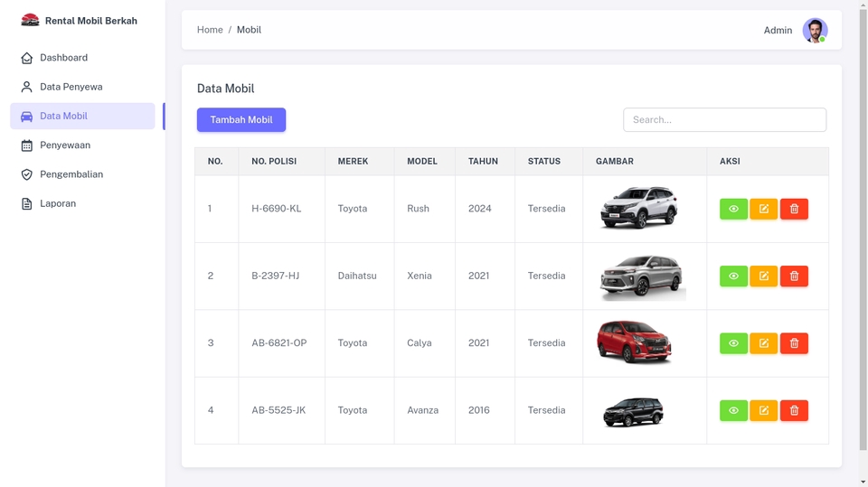Click the Home breadcrumb link

coord(210,30)
